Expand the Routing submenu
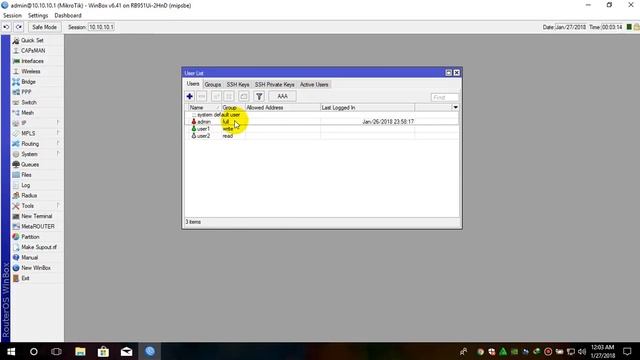The height and width of the screenshot is (360, 640). pos(37,144)
